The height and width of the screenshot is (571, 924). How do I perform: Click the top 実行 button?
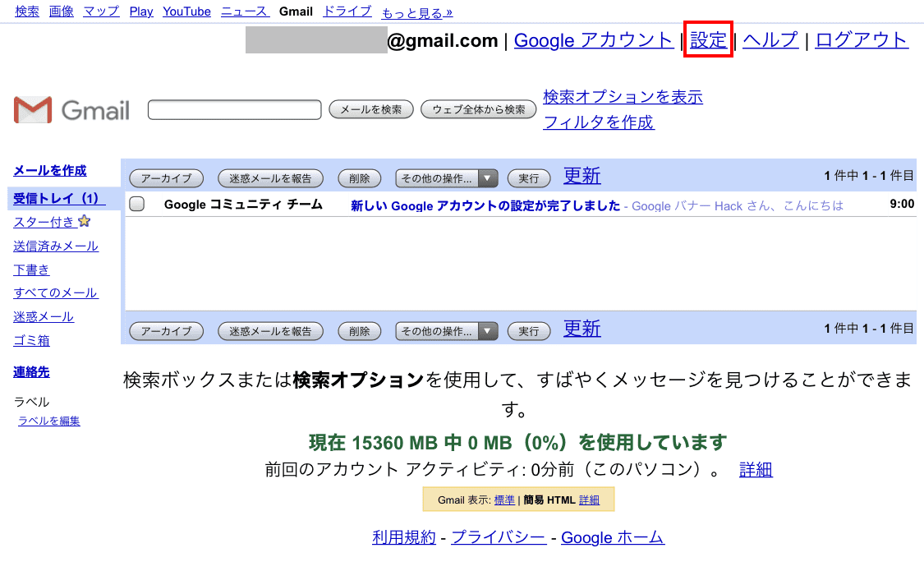(529, 178)
